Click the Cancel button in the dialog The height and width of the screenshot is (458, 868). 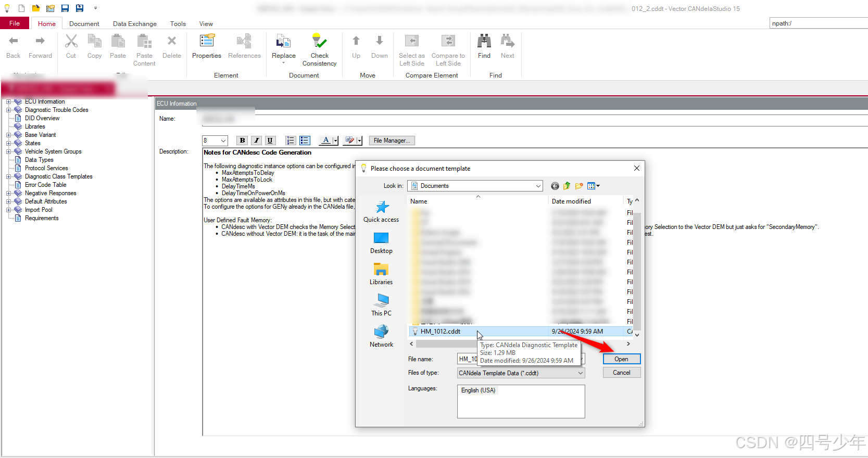pos(622,373)
